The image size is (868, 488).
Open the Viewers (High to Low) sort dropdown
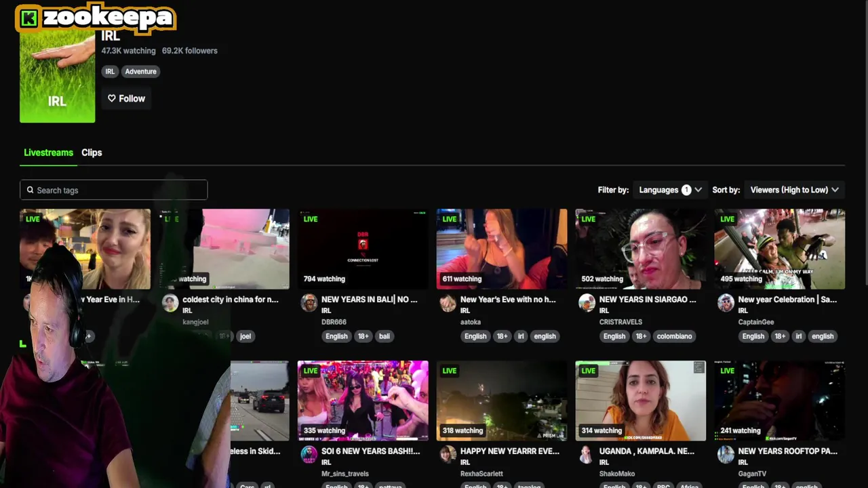(794, 190)
